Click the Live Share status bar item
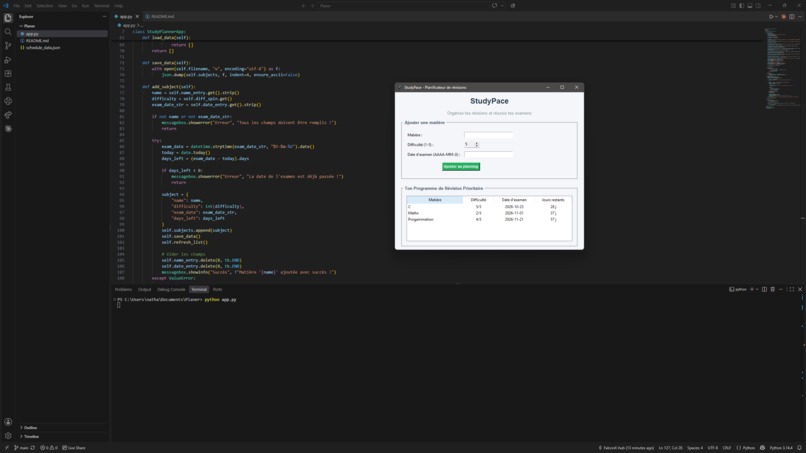This screenshot has height=453, width=806. [x=74, y=448]
